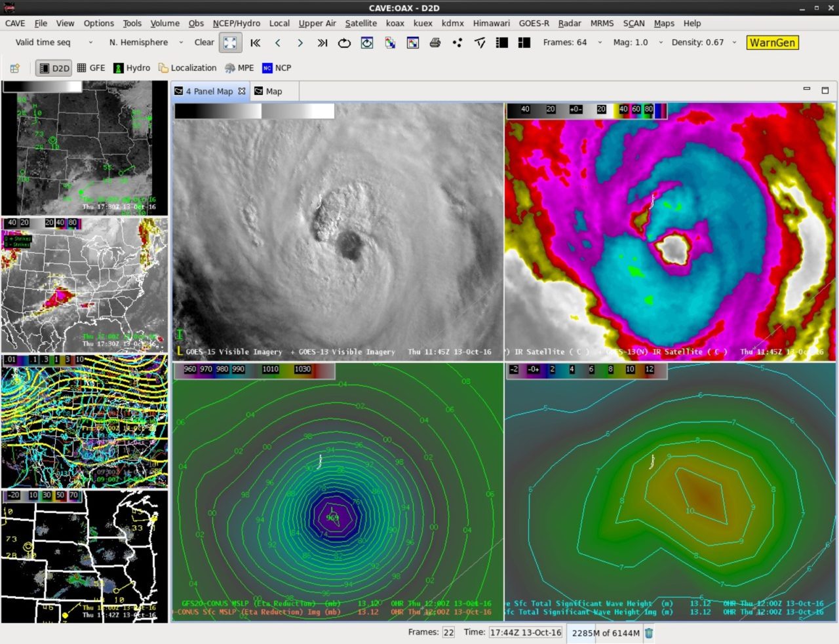Screen dimensions: 839x644
Task: Open the Satellite menu
Action: point(361,23)
